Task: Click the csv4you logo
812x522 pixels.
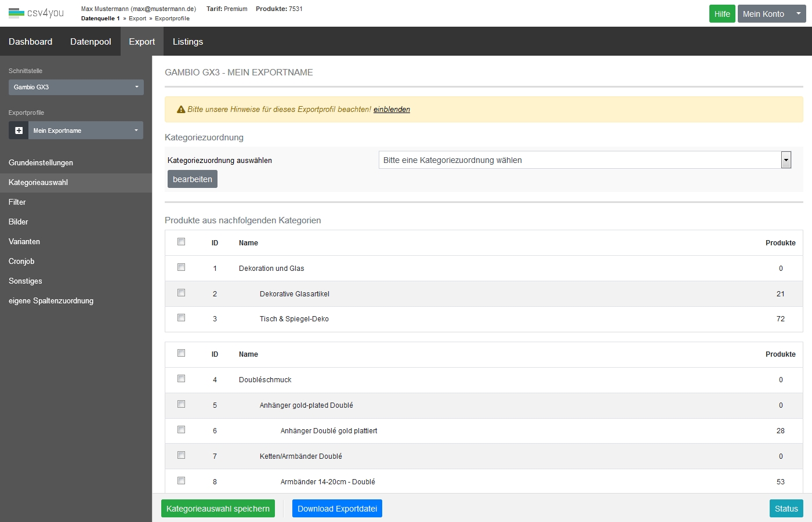Action: [x=36, y=13]
